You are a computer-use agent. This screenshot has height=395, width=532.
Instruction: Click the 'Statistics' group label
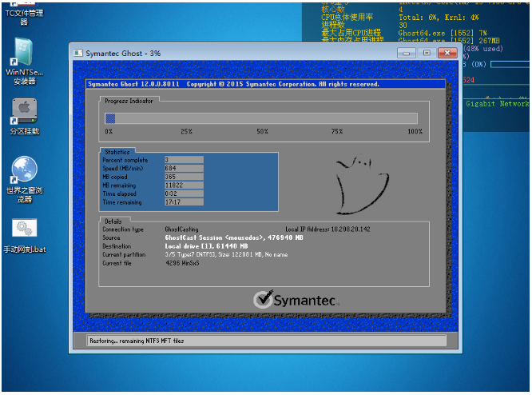[117, 152]
